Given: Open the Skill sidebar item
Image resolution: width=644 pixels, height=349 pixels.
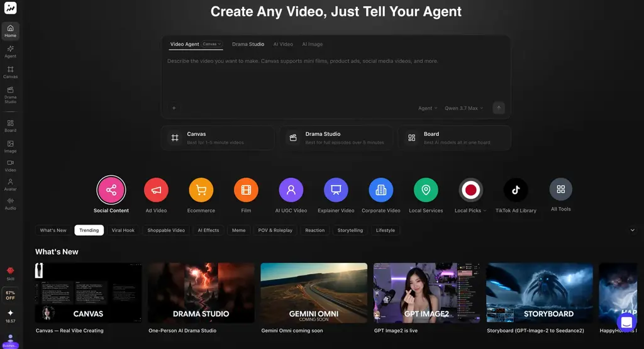Looking at the screenshot, I should pyautogui.click(x=10, y=274).
